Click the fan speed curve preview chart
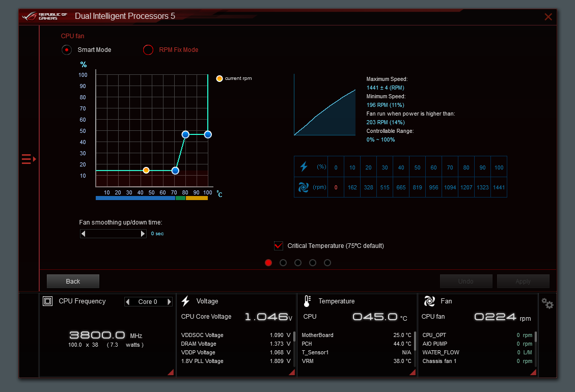 point(325,105)
